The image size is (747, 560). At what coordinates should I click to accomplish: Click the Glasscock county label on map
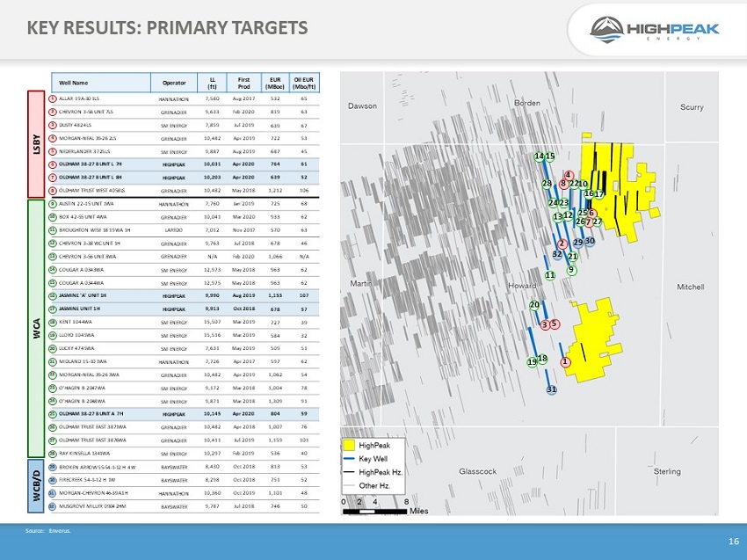click(x=478, y=471)
